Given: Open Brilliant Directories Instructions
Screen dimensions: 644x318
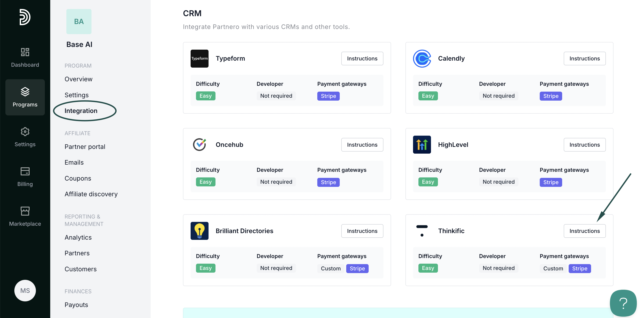Looking at the screenshot, I should (x=362, y=231).
